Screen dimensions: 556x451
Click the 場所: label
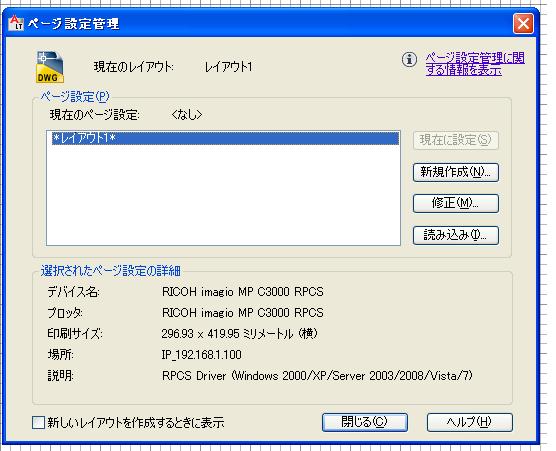[x=61, y=355]
